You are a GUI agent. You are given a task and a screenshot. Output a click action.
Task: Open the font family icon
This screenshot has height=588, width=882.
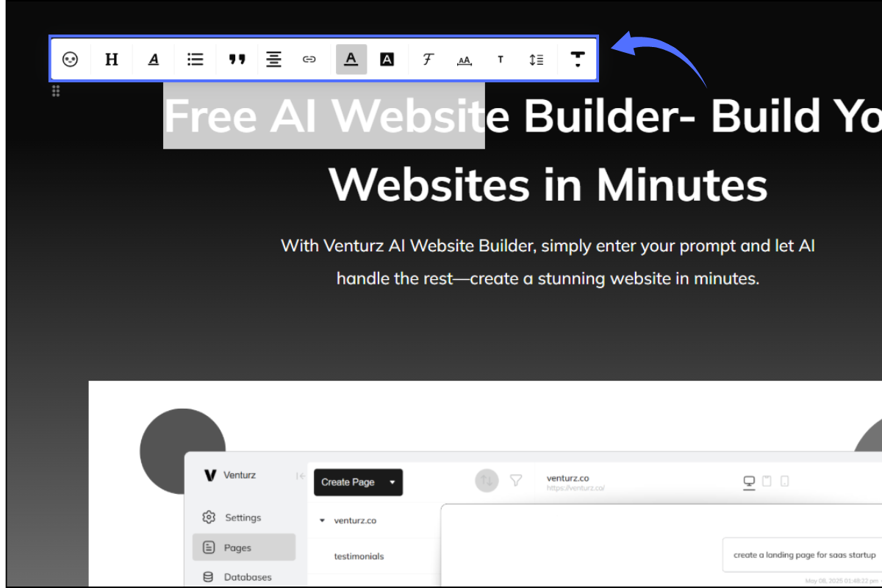click(x=428, y=60)
